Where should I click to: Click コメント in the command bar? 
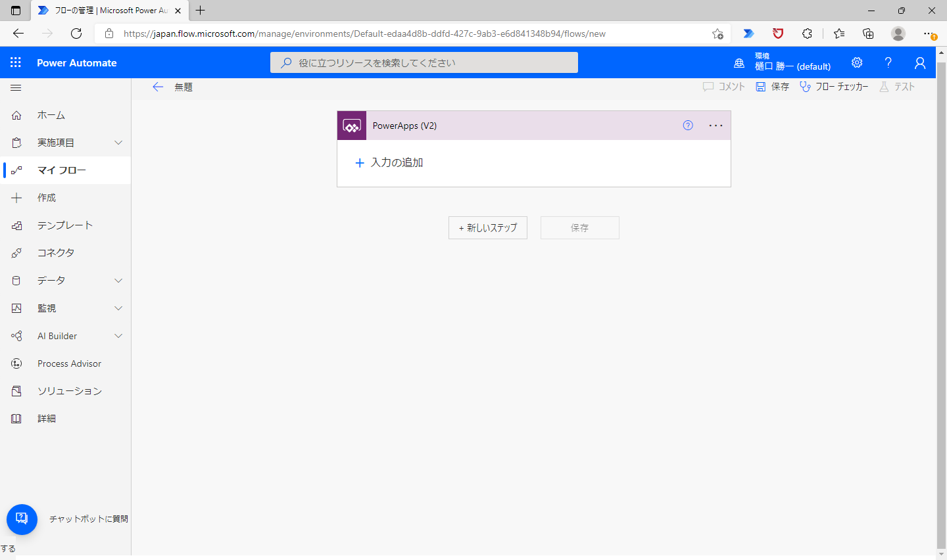pos(724,87)
